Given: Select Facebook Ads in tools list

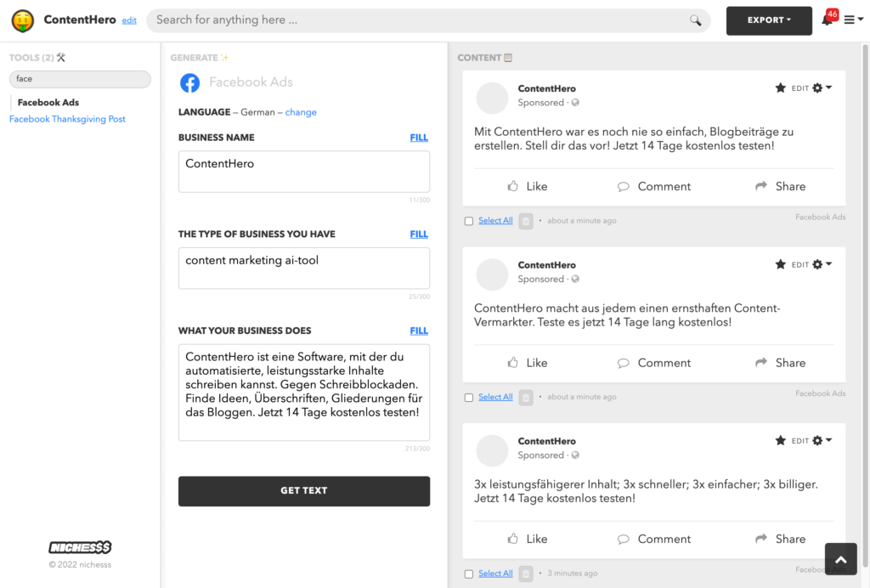Looking at the screenshot, I should [x=48, y=103].
